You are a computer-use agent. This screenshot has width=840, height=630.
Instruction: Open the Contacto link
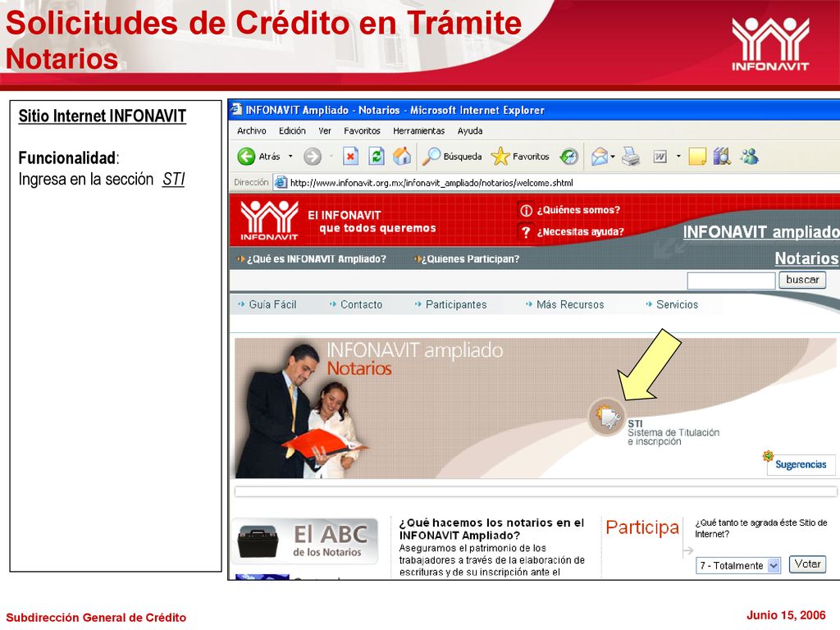point(361,304)
